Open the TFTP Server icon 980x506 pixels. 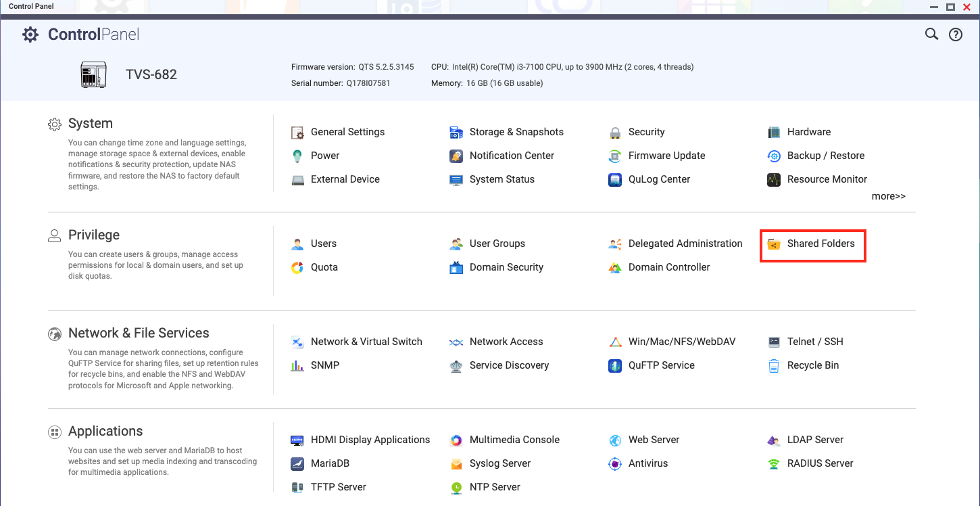(297, 487)
